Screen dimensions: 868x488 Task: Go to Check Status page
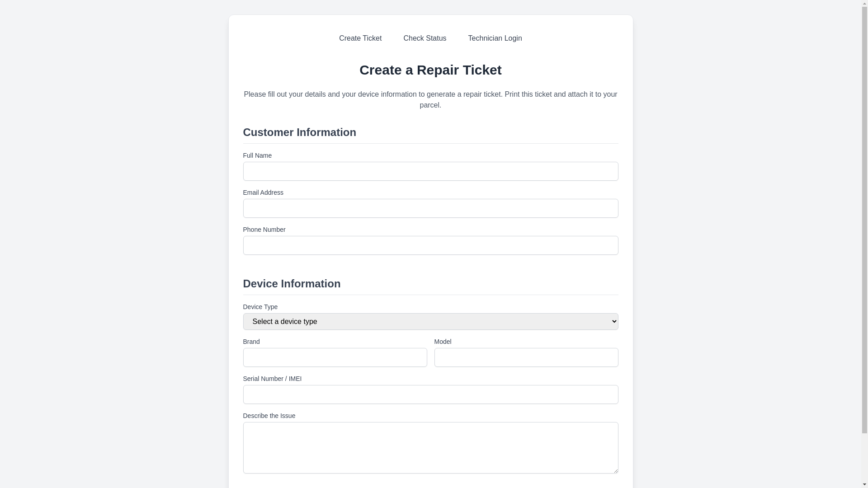click(x=425, y=38)
